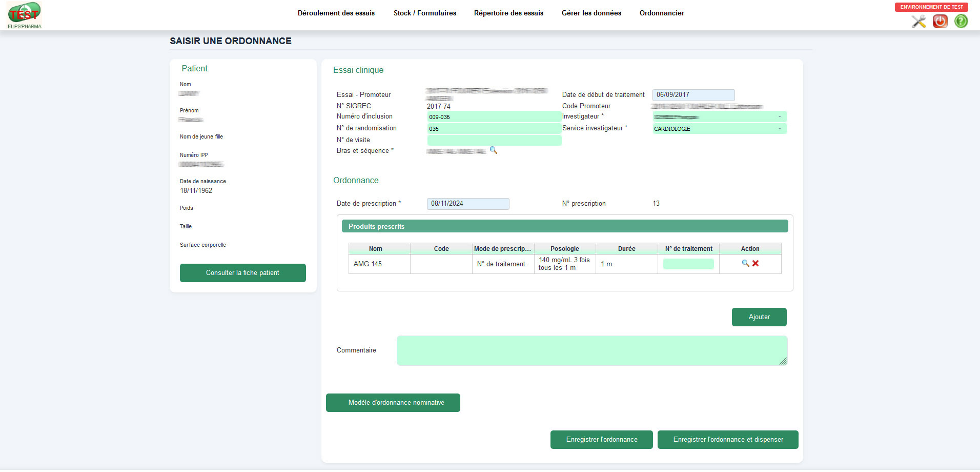Viewport: 980px width, 472px height.
Task: View AMG 145 details with the Action magnifier
Action: point(746,263)
